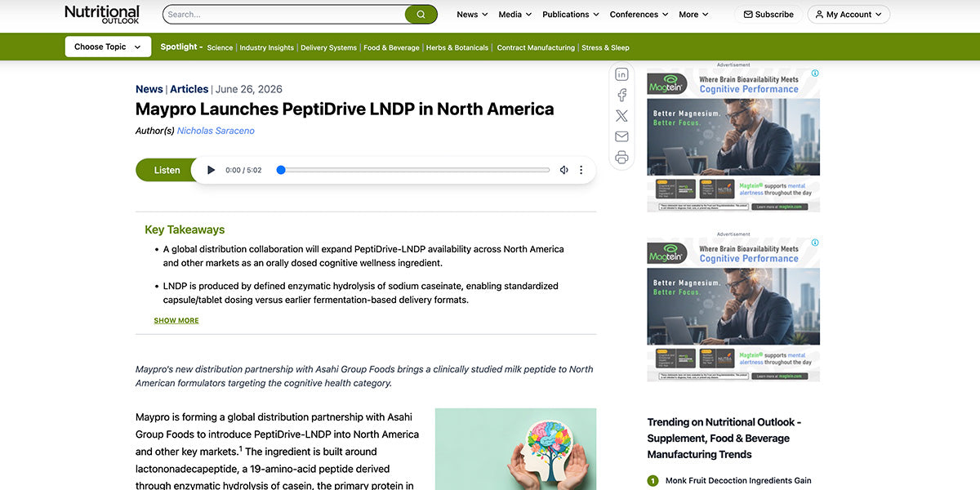Click envelope icon in Subscribe button
Screen dimensions: 980x490
click(747, 15)
